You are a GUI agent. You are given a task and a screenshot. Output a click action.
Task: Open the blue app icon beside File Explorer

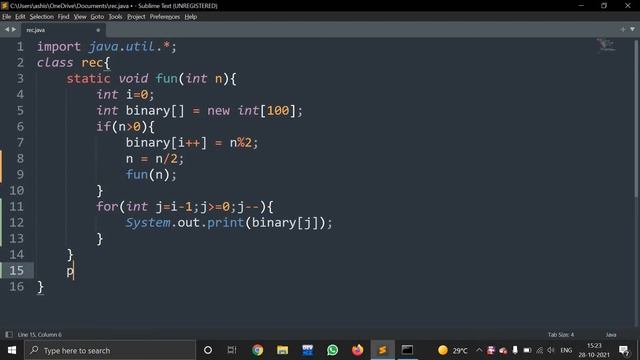click(x=307, y=350)
